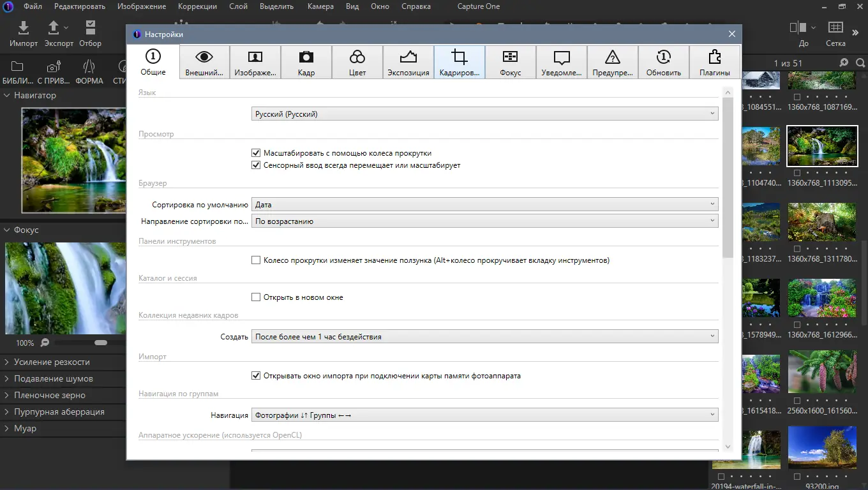Open the Файл menu
This screenshot has height=490, width=868.
tap(33, 6)
